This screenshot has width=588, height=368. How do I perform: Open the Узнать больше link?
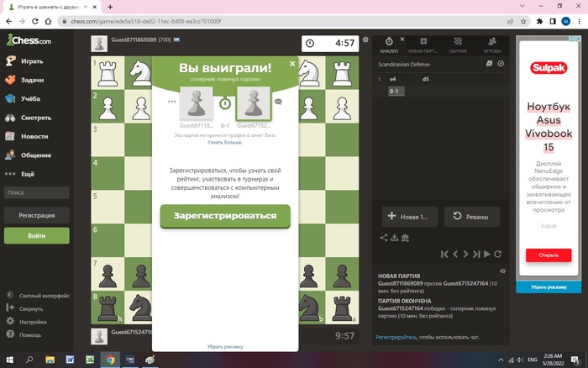[x=225, y=142]
